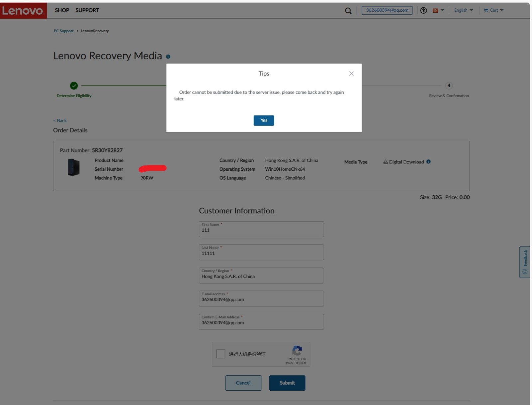532x405 pixels.
Task: Expand the Cart dropdown
Action: tap(494, 10)
